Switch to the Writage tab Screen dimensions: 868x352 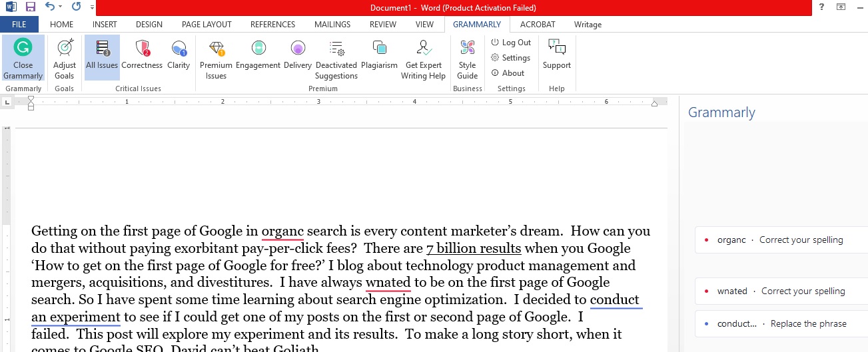(x=588, y=25)
